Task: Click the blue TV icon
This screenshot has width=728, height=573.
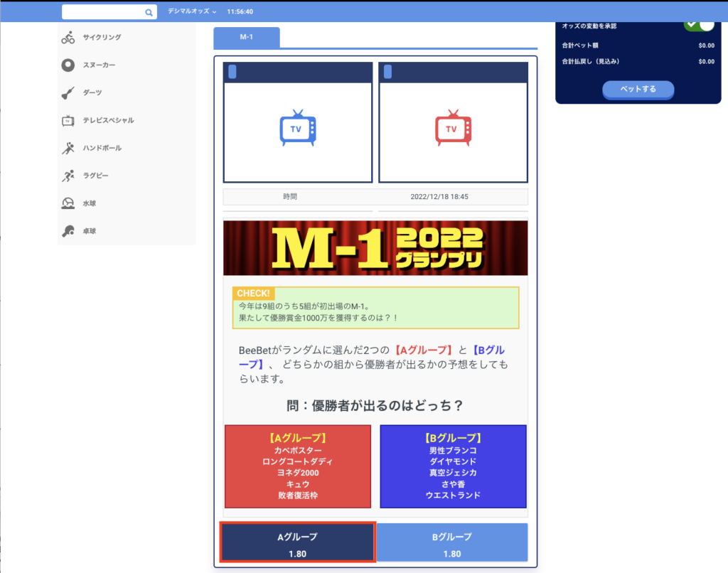Action: click(x=298, y=128)
